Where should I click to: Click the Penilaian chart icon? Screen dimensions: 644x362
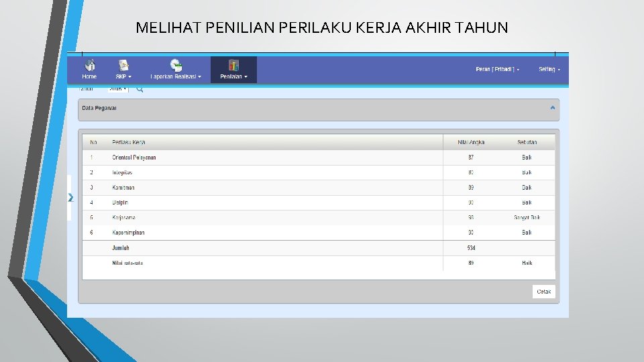click(x=233, y=65)
